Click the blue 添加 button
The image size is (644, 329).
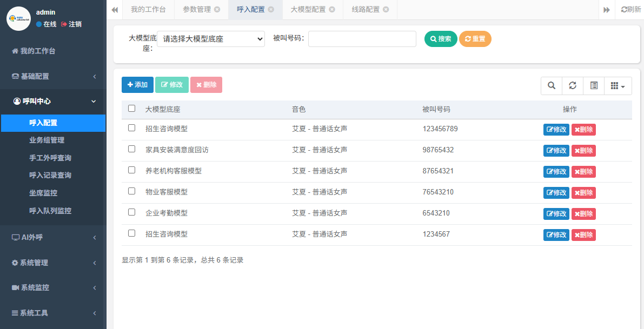tap(137, 85)
